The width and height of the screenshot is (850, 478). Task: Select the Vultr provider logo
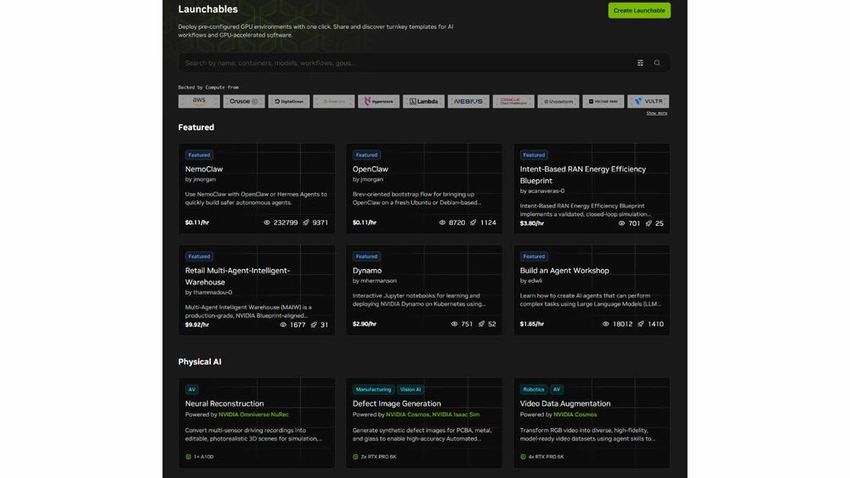coord(648,101)
